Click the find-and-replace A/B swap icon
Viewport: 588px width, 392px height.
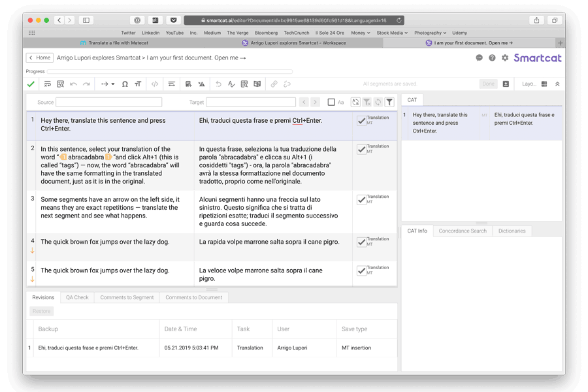click(355, 102)
